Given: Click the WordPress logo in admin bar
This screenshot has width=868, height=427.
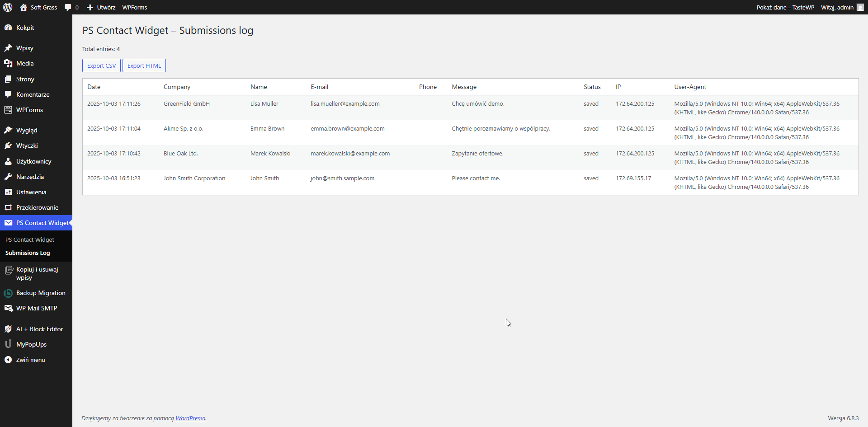Looking at the screenshot, I should click(7, 7).
